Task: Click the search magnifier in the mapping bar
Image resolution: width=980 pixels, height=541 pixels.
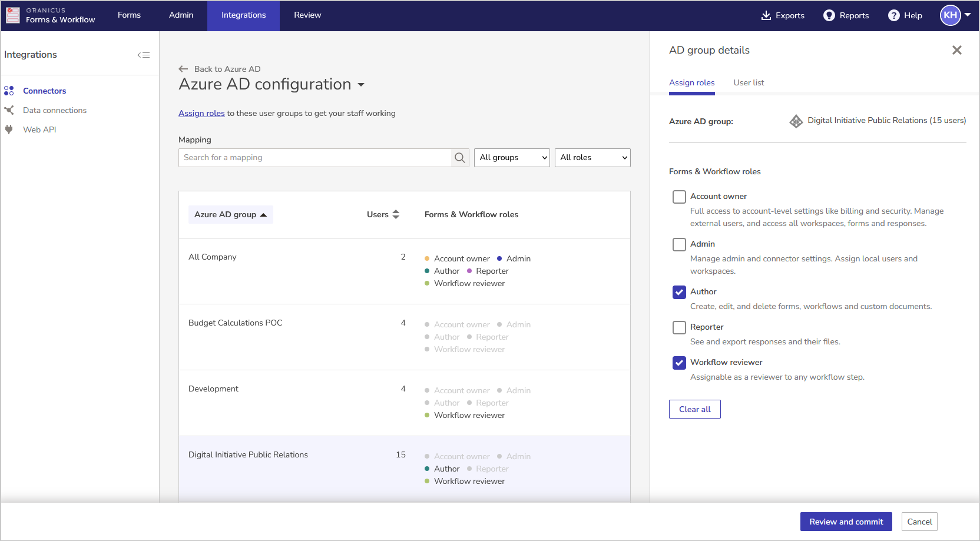Action: [459, 157]
